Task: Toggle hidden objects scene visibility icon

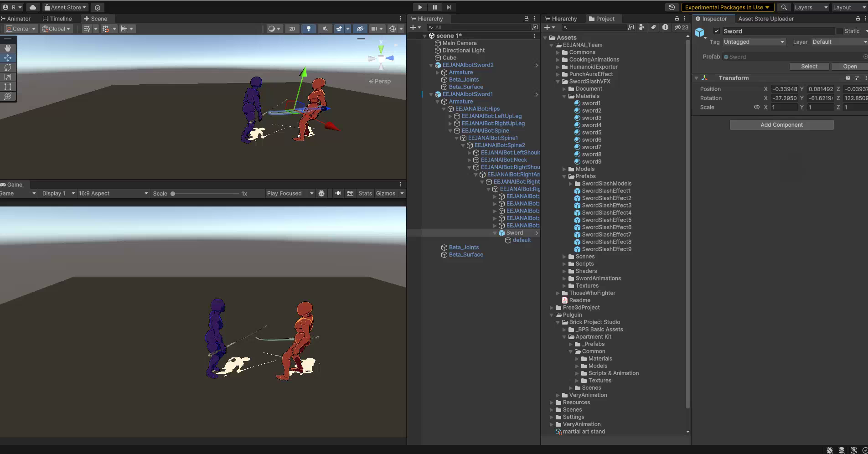Action: (360, 29)
